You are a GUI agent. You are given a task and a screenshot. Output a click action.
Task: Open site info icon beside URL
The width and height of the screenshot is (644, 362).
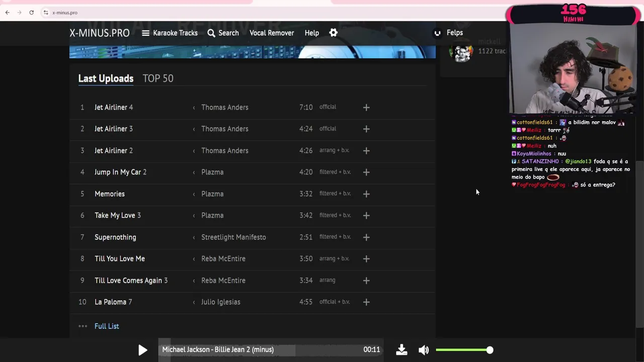click(x=45, y=13)
